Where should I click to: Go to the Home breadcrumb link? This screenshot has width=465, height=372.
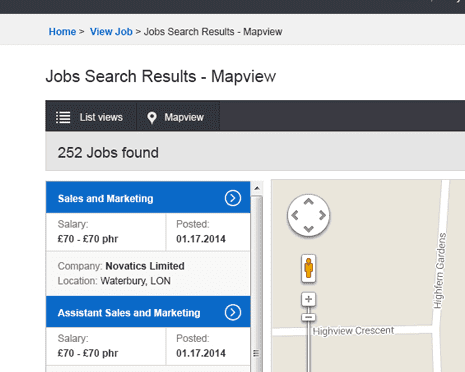62,32
